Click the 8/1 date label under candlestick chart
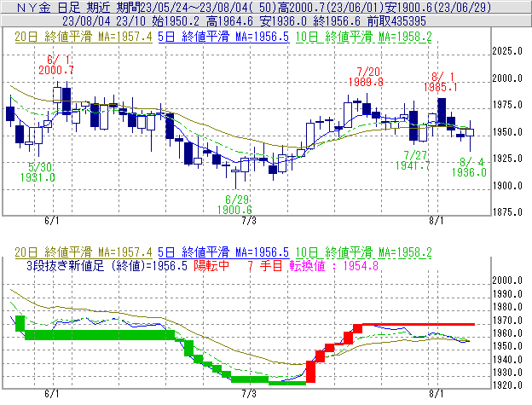Viewport: 532px width, 405px height. pos(437,221)
